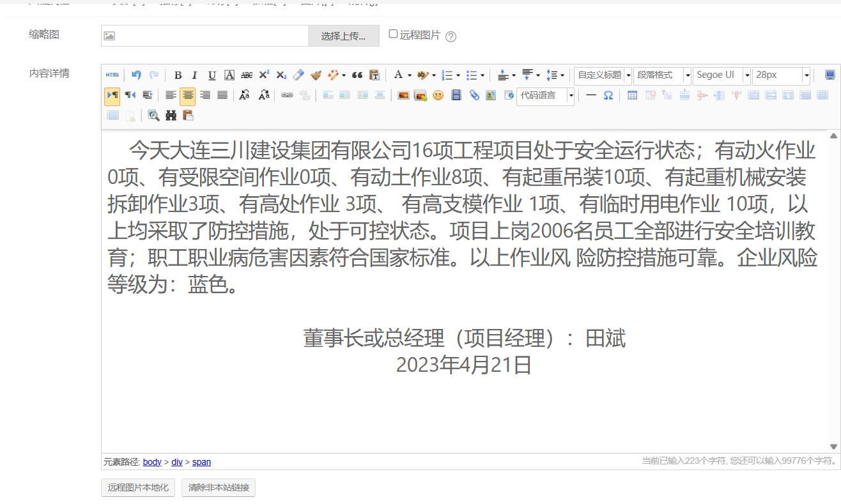Select span in the element path
Viewport: 841px width, 504px height.
tap(201, 462)
